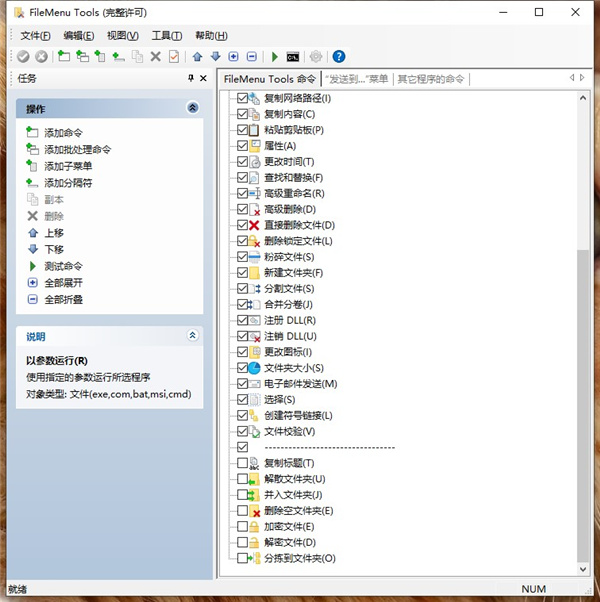600x602 pixels.
Task: Click 下移 in the actions panel
Action: tap(54, 249)
